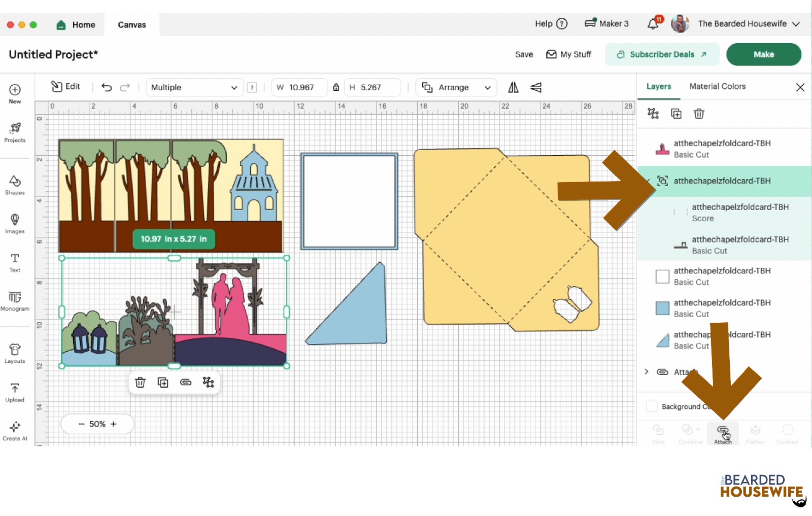The image size is (812, 516).
Task: Open notifications bell
Action: (653, 24)
